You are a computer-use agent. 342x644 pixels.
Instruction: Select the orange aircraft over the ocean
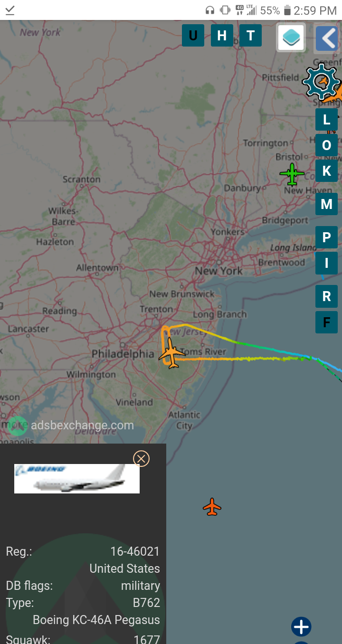pos(212,507)
